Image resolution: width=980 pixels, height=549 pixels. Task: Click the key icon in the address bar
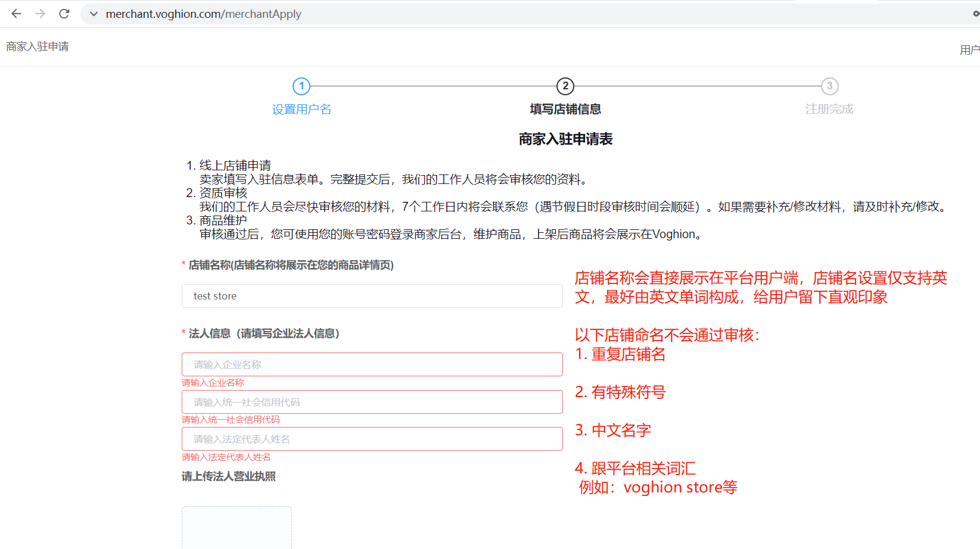(x=976, y=14)
